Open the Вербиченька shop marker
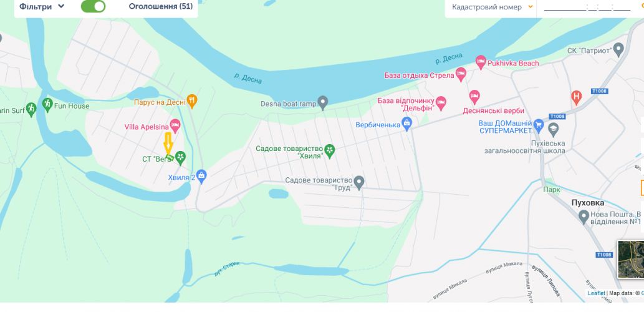Screen dimensions: 644x312 [x=406, y=124]
